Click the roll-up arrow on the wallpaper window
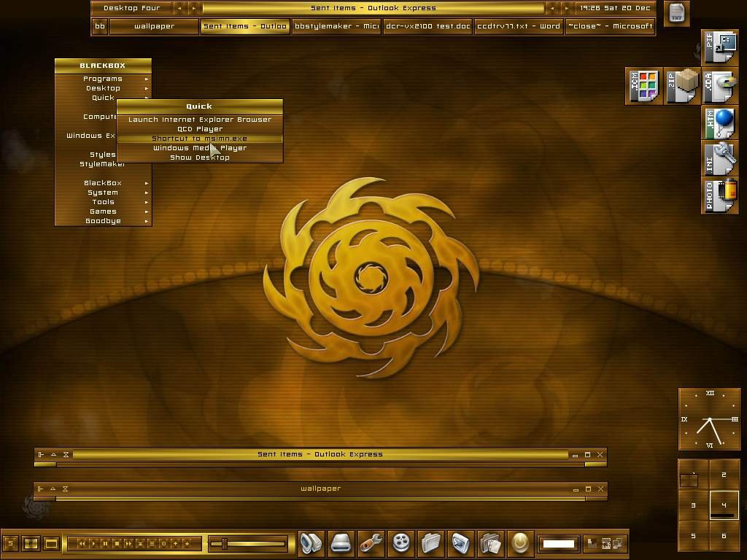 click(53, 489)
